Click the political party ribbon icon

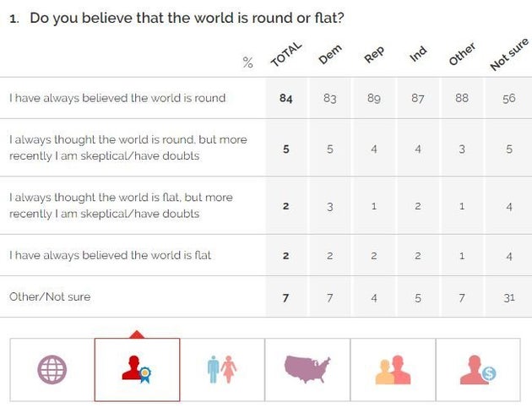point(137,369)
